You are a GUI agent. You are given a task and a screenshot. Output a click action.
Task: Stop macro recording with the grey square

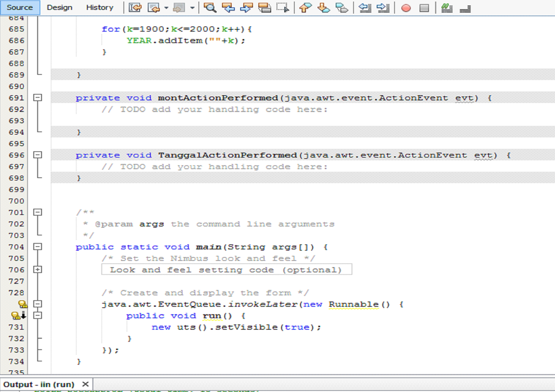[x=424, y=8]
